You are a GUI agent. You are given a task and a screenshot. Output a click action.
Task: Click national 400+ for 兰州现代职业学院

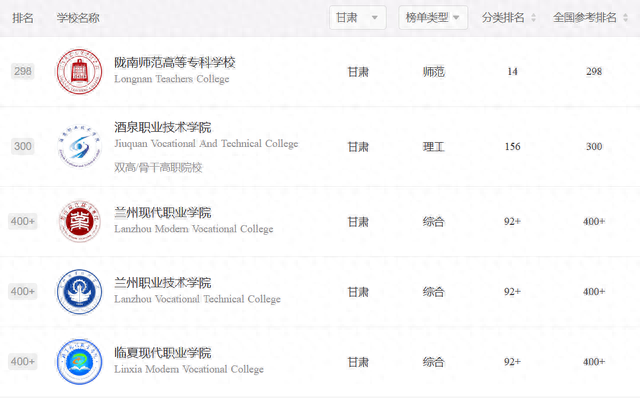point(594,222)
